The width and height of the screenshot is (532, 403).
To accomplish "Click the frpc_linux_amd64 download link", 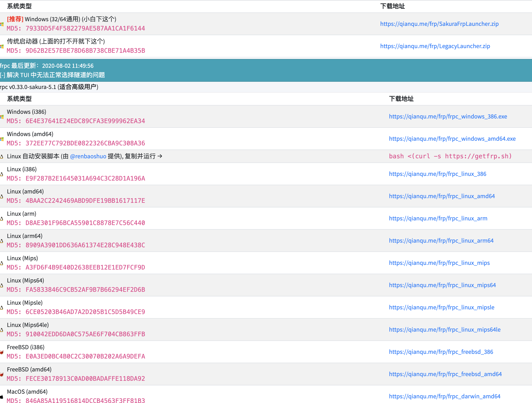I will [x=442, y=196].
